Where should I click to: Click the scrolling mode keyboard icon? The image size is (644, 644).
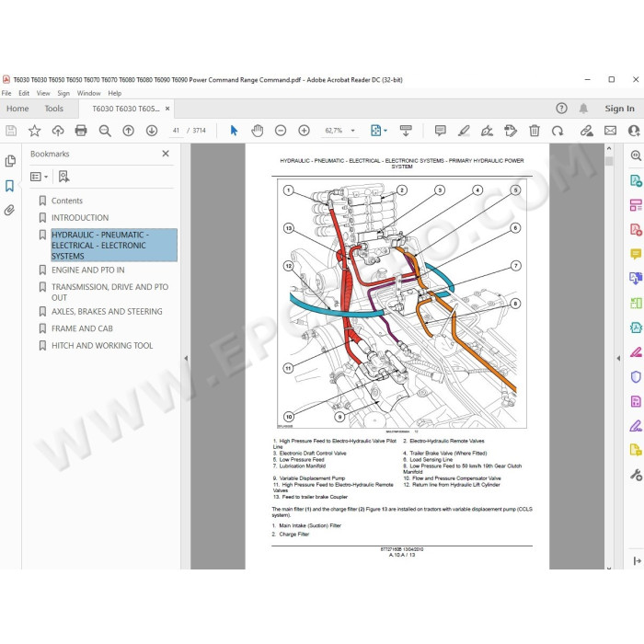pos(406,131)
